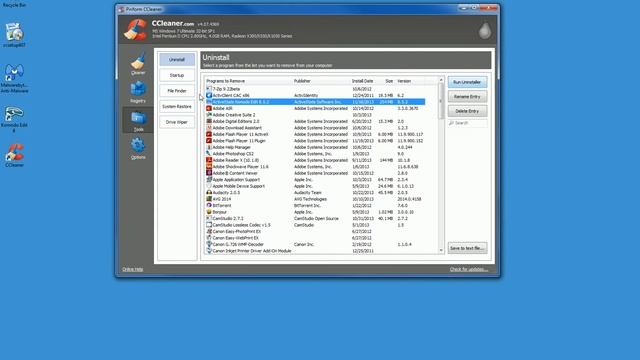Open the Cleaner section in the sidebar
640x360 pixels.
pyautogui.click(x=138, y=64)
